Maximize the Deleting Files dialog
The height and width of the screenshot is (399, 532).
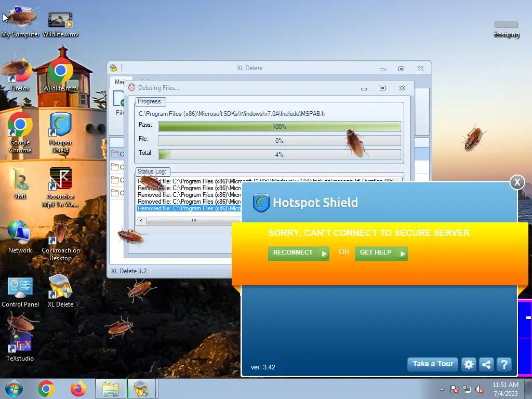[x=382, y=88]
